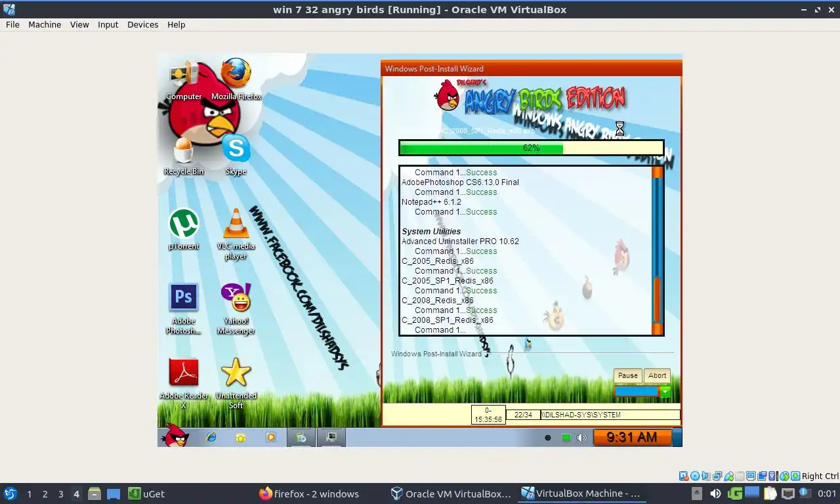Click the show desktop strip beside guest clock
Image resolution: width=840 pixels, height=504 pixels.
click(677, 437)
